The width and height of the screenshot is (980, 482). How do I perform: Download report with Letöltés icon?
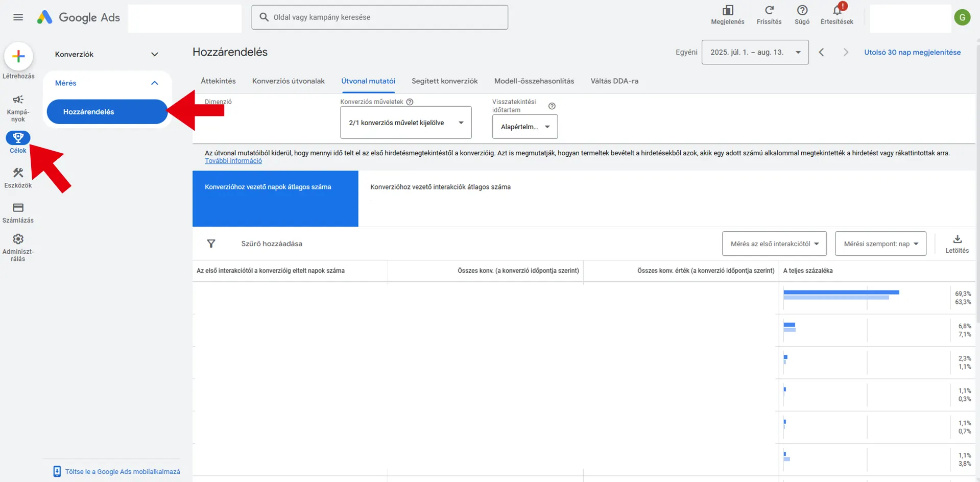click(x=957, y=243)
